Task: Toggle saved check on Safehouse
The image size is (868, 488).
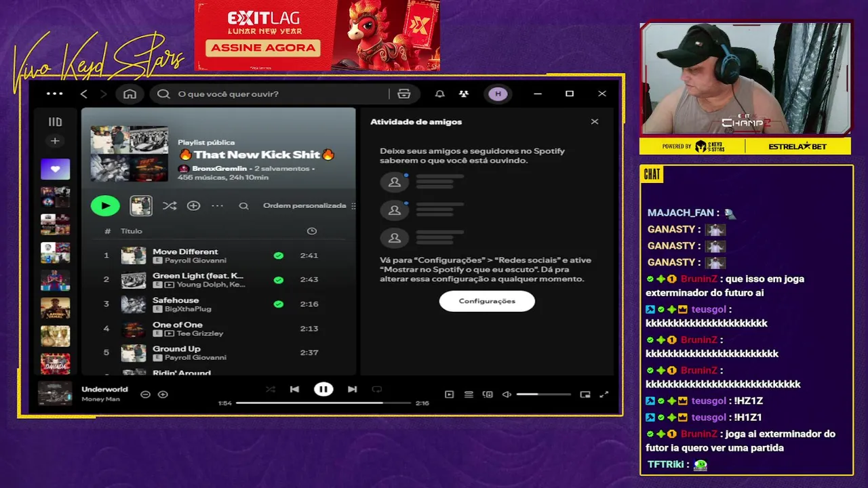Action: coord(278,304)
